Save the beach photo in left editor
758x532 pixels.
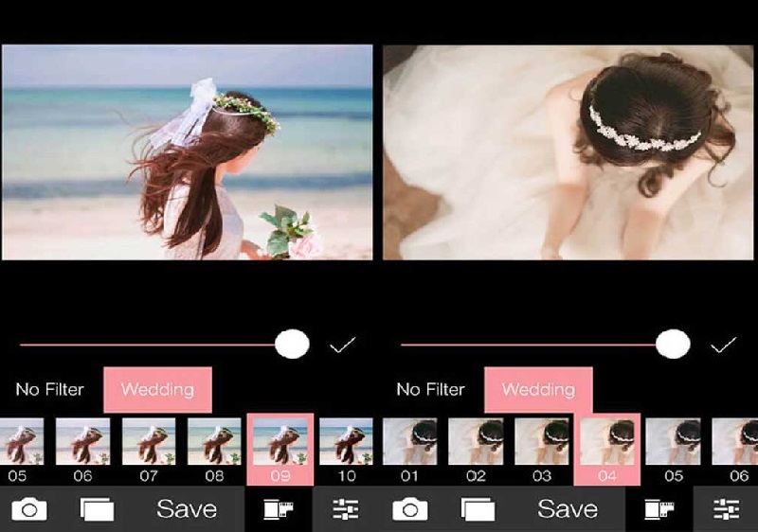(187, 509)
